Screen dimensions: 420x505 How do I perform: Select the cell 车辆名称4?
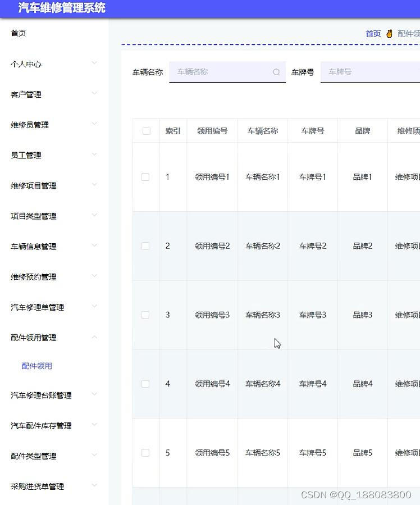coord(263,384)
